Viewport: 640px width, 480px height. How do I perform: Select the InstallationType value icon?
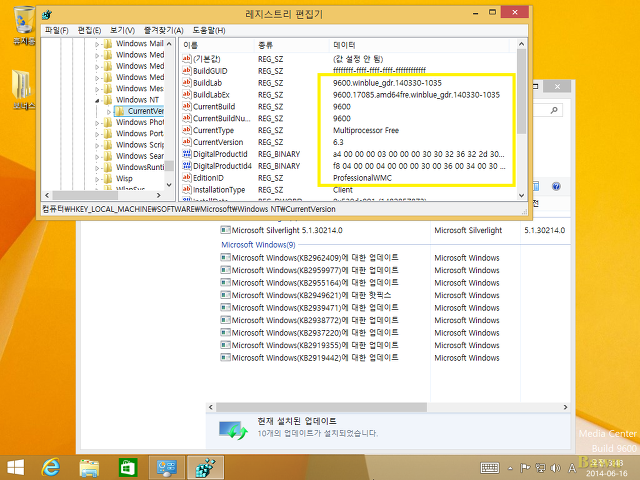187,189
